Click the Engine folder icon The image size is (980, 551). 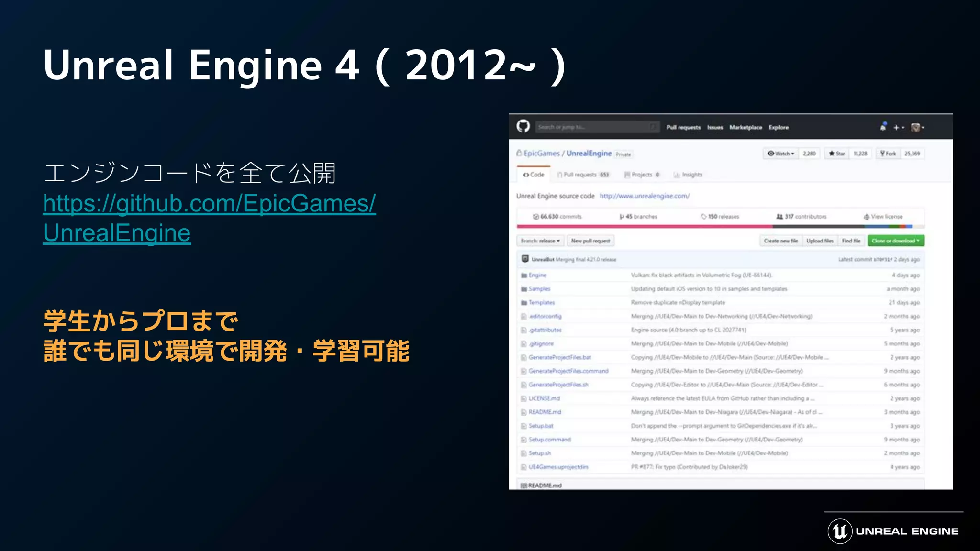[524, 275]
